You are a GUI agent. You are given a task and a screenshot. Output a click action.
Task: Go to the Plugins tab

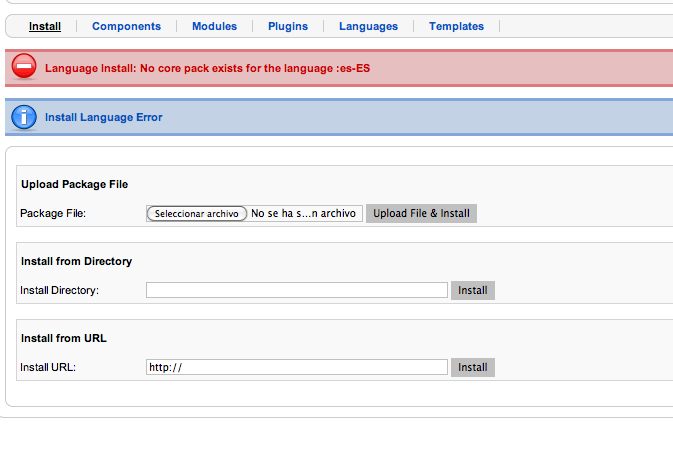[x=288, y=26]
